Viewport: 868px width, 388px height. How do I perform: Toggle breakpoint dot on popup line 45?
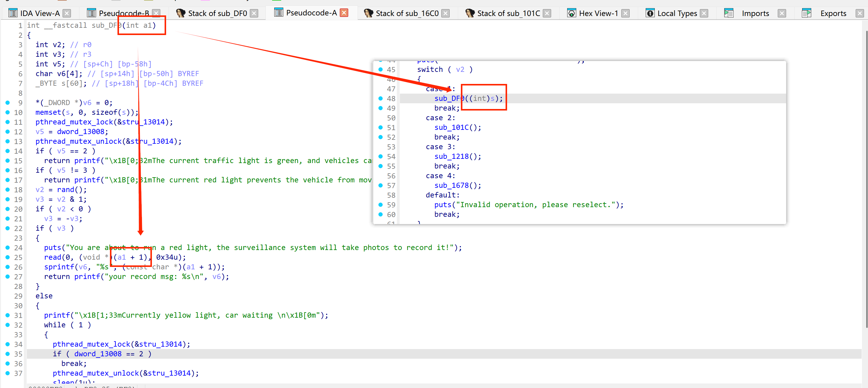coord(381,69)
